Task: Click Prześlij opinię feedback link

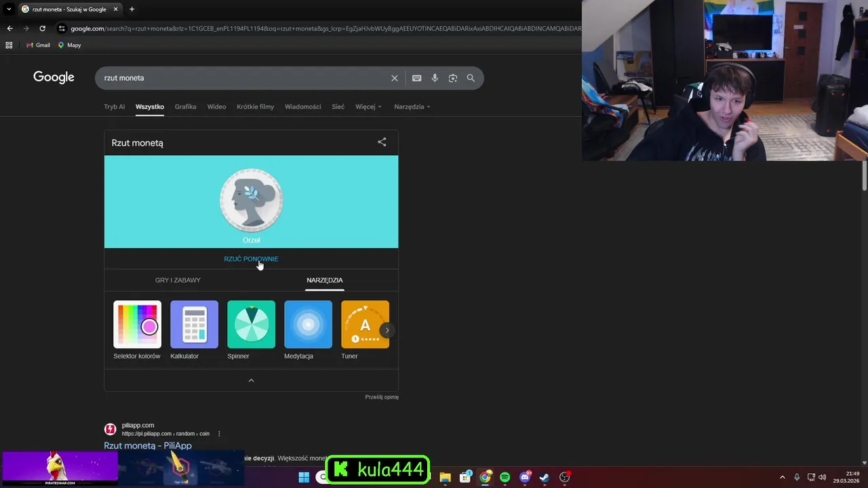Action: (x=382, y=397)
